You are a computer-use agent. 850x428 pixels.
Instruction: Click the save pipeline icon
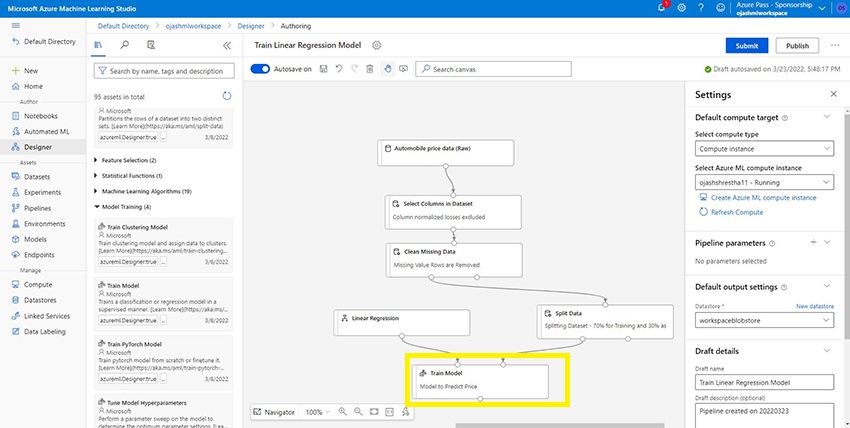tap(324, 69)
